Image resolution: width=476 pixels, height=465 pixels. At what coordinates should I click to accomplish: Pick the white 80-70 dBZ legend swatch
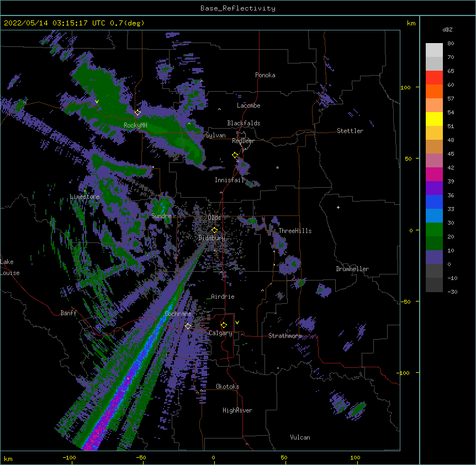434,50
